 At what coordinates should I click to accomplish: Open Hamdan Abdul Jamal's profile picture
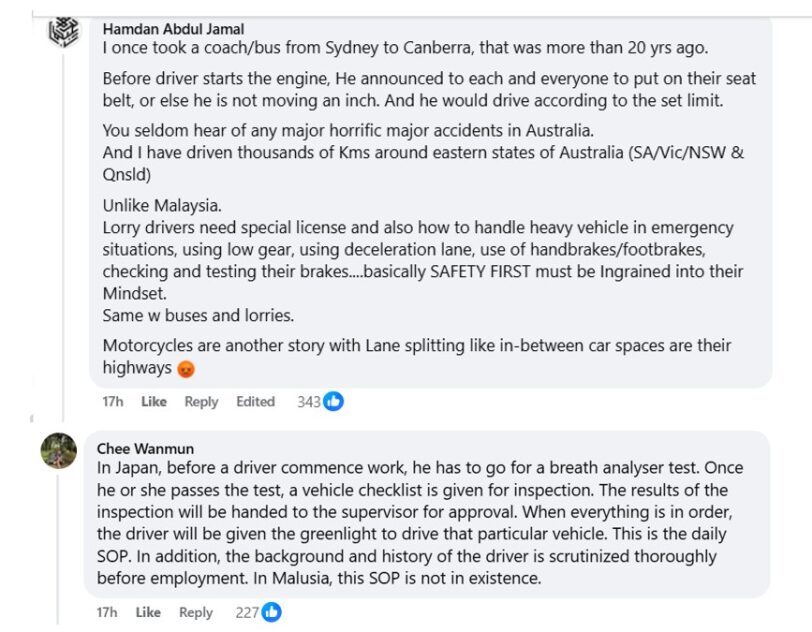click(x=62, y=33)
